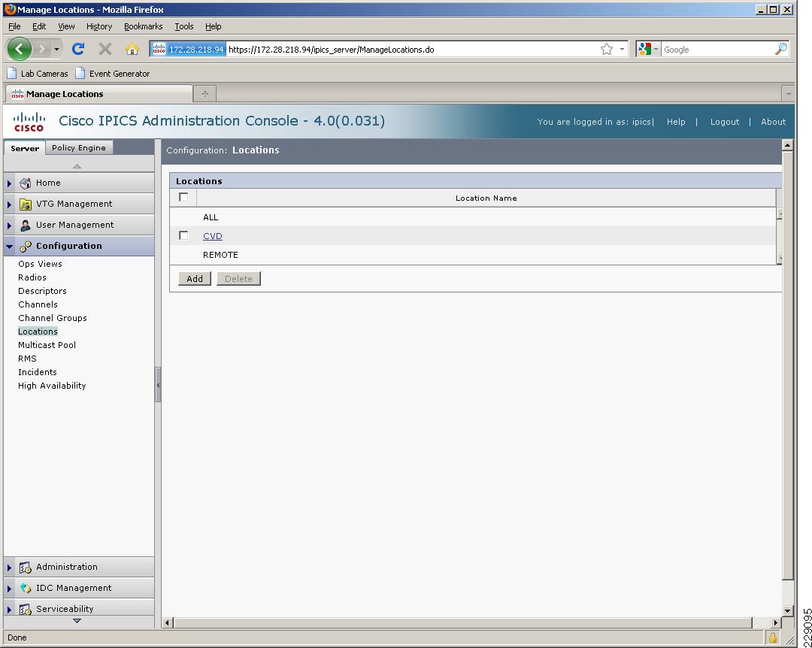Viewport: 812px width, 648px height.
Task: Click the Configuration gears icon
Action: 25,246
